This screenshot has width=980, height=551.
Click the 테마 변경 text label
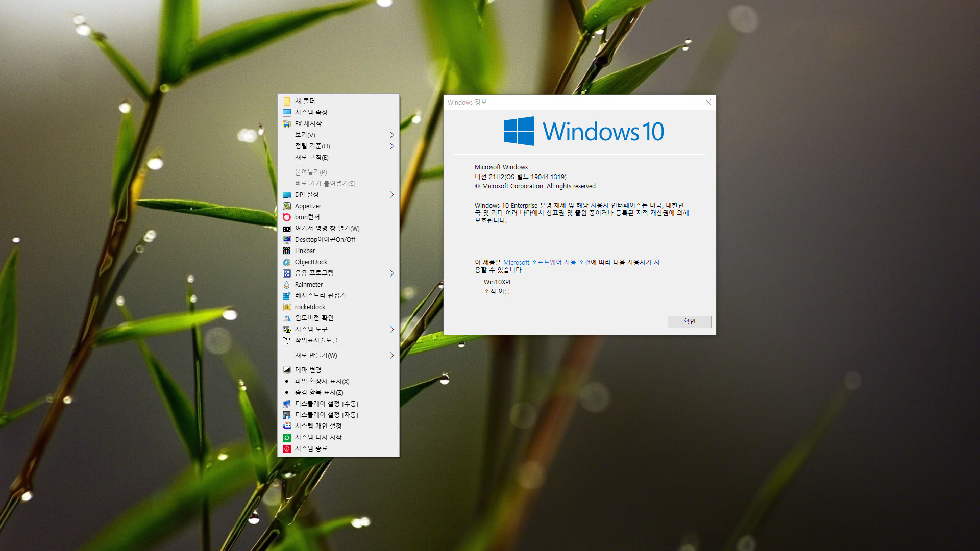(x=308, y=370)
